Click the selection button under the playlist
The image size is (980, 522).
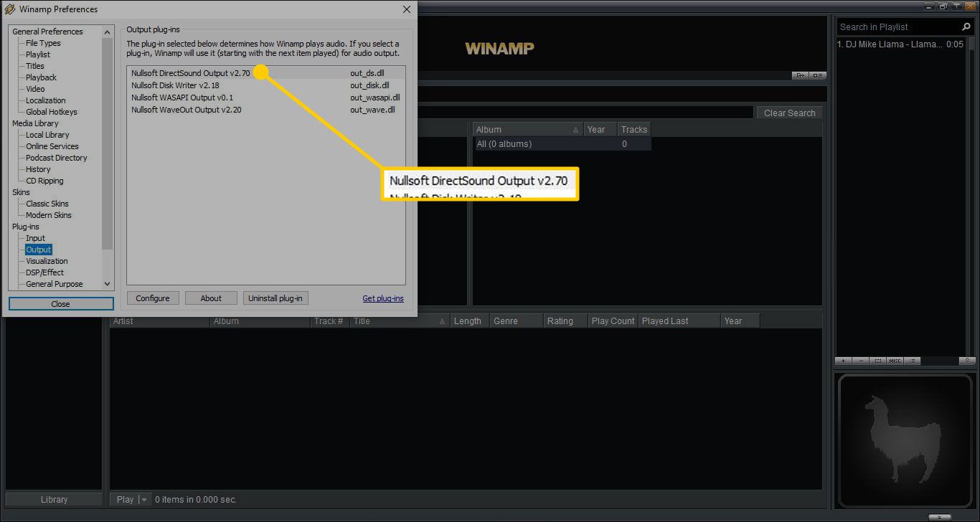point(878,361)
